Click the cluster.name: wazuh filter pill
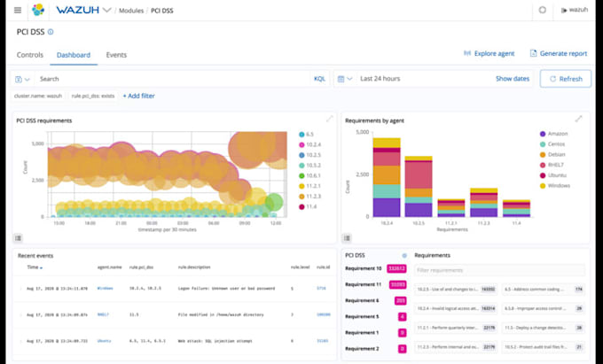 pos(38,96)
